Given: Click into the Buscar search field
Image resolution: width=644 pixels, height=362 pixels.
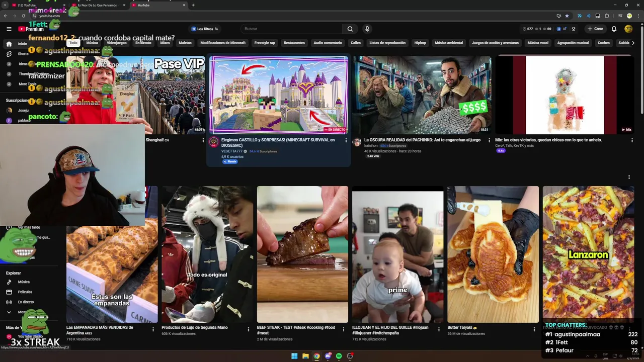Looking at the screenshot, I should (292, 29).
